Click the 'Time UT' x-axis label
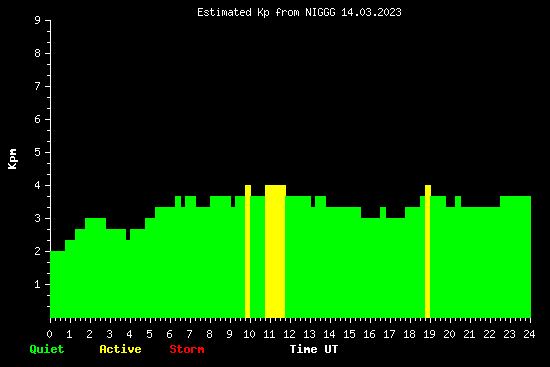The height and width of the screenshot is (367, 550). pyautogui.click(x=314, y=349)
